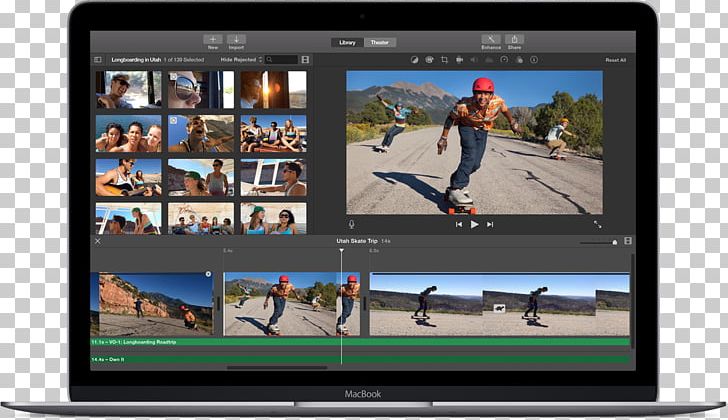Open the clip information icon
The image size is (728, 420).
534,60
